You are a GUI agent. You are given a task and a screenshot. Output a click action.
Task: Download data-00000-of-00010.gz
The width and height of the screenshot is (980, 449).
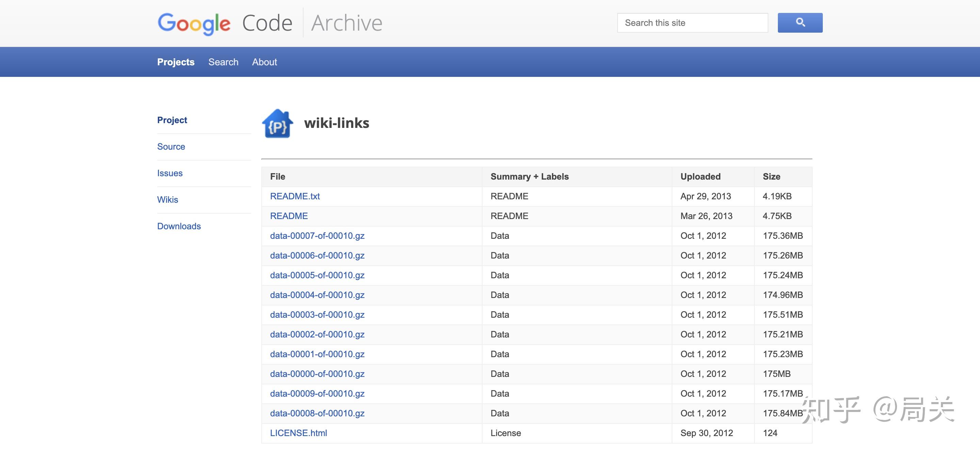(317, 374)
